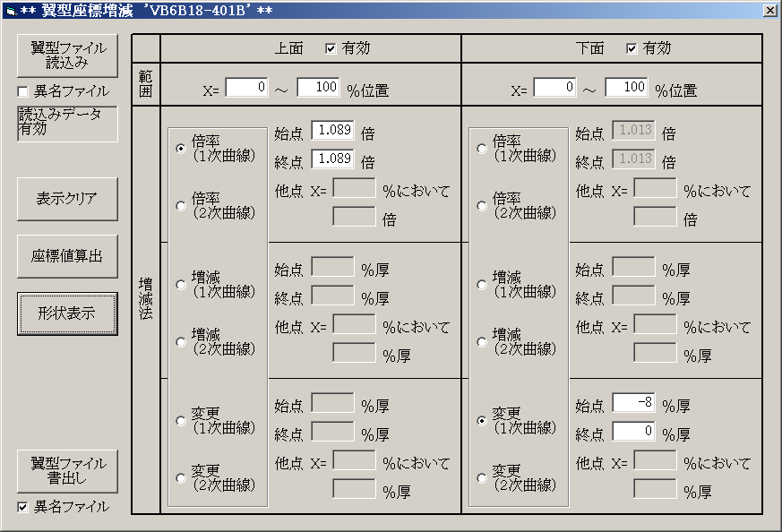782x532 pixels.
Task: Select 上面 倍率 (2次曲線) radio button
Action: [x=182, y=206]
